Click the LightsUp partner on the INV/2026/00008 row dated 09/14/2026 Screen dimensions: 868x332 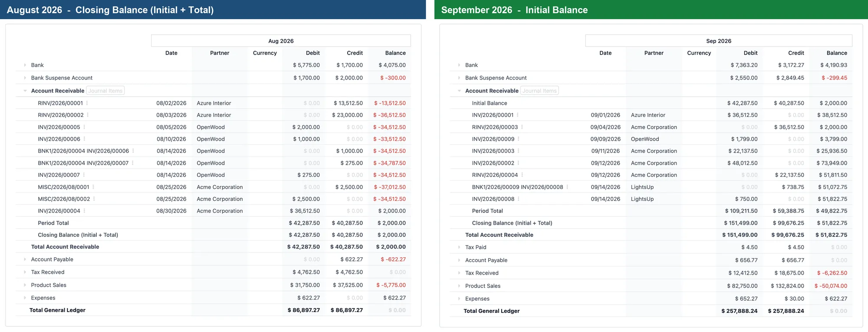[x=642, y=199]
